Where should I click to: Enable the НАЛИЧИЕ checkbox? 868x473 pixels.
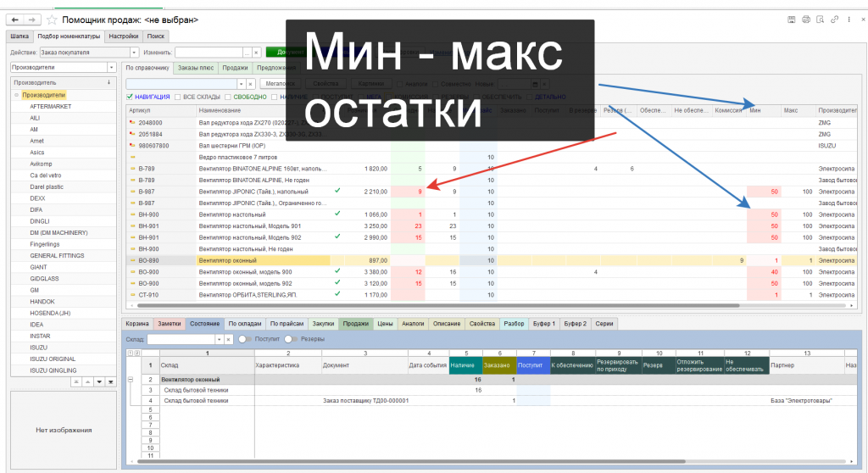(x=274, y=97)
